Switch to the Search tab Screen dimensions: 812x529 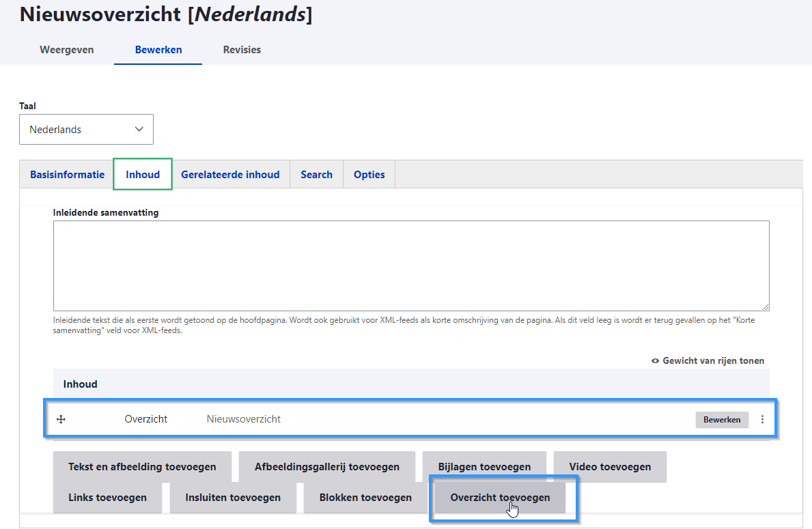316,175
